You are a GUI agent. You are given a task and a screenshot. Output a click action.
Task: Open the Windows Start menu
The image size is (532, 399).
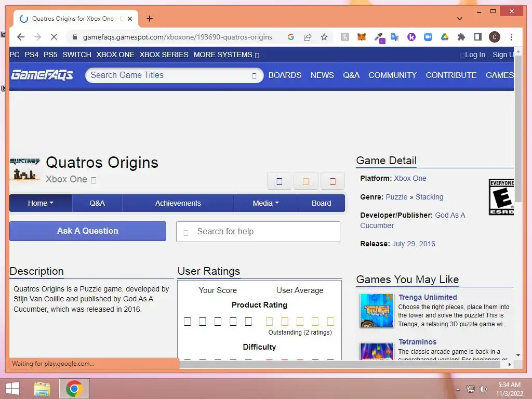click(x=12, y=389)
